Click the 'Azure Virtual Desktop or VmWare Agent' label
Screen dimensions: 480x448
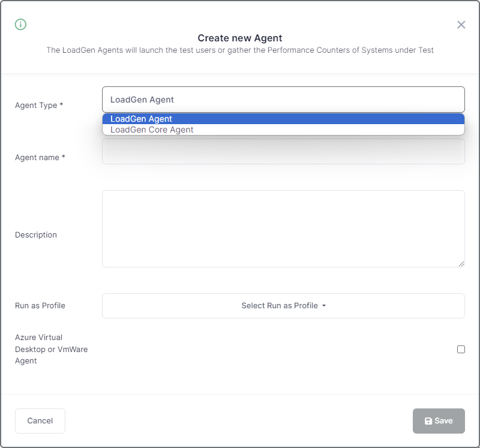coord(52,349)
